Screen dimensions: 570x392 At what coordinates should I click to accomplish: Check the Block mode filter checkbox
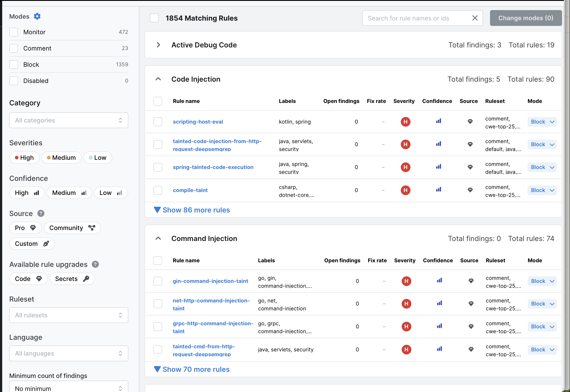coord(14,65)
